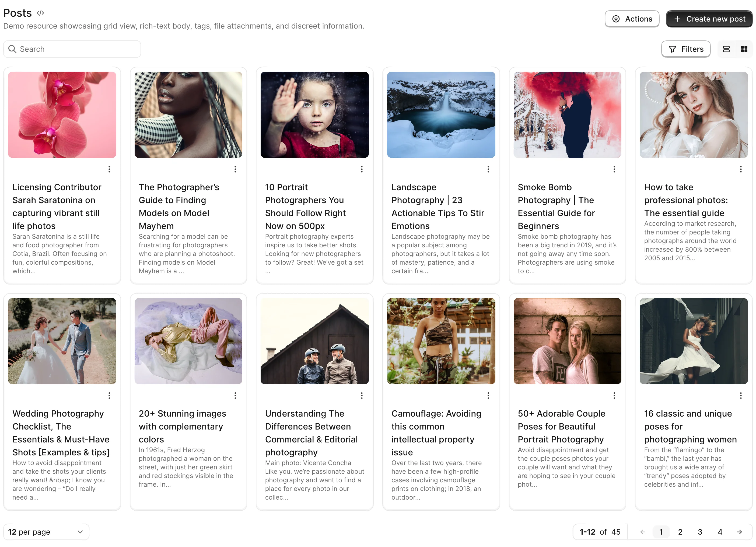This screenshot has width=756, height=547.
Task: Open options menu for Commercial & Editorial photography post
Action: [x=361, y=395]
